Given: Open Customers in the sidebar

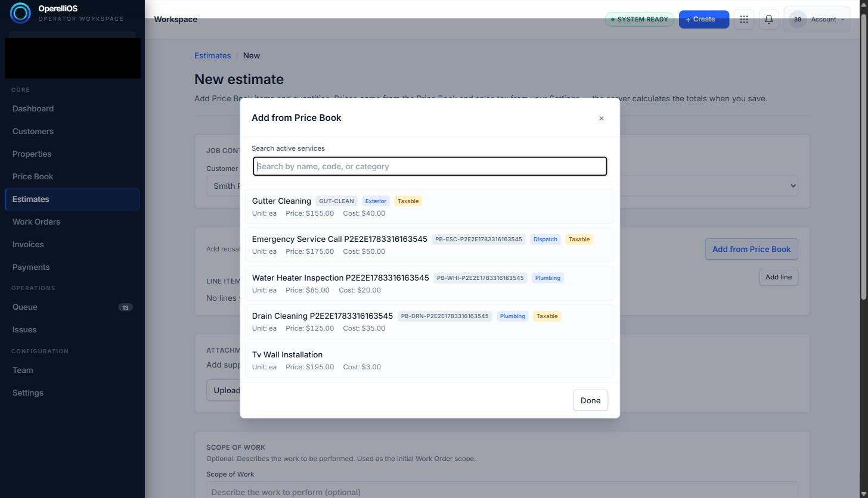Looking at the screenshot, I should pyautogui.click(x=72, y=131).
